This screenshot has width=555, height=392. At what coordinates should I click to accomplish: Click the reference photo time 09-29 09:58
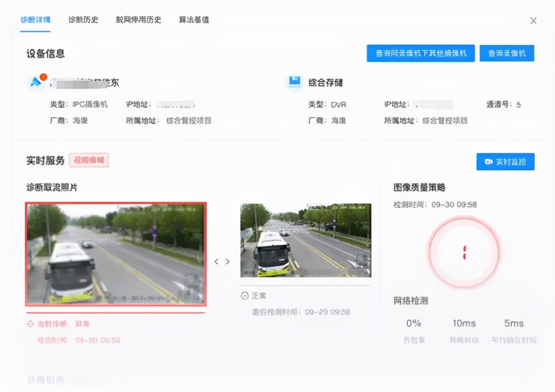point(328,312)
